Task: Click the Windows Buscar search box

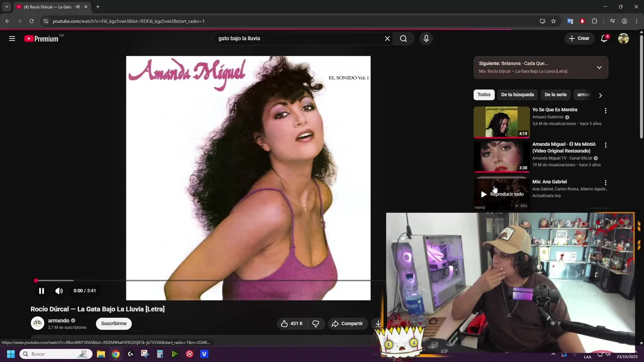Action: [x=56, y=354]
